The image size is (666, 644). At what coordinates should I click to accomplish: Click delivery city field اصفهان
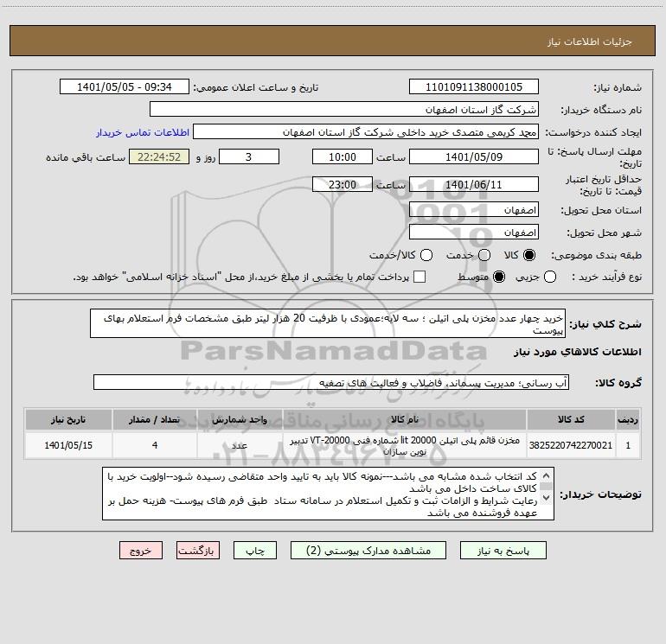point(474,232)
